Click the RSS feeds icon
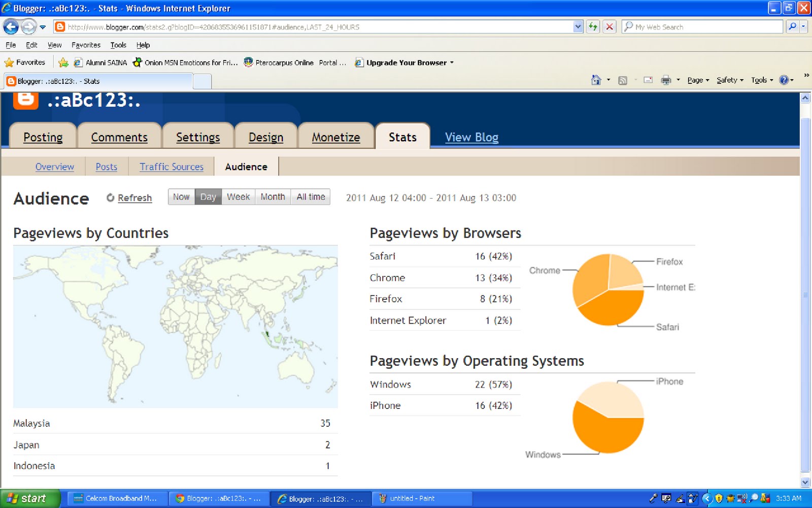The width and height of the screenshot is (812, 508). point(623,80)
